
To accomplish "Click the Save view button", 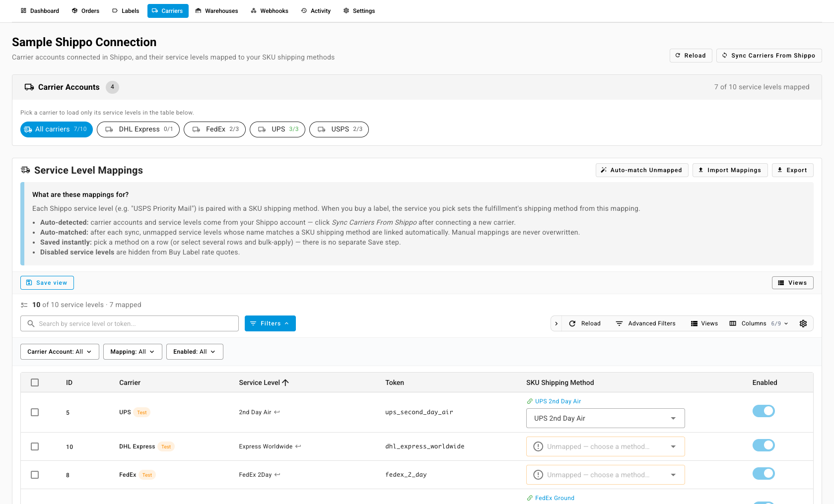I will (47, 283).
